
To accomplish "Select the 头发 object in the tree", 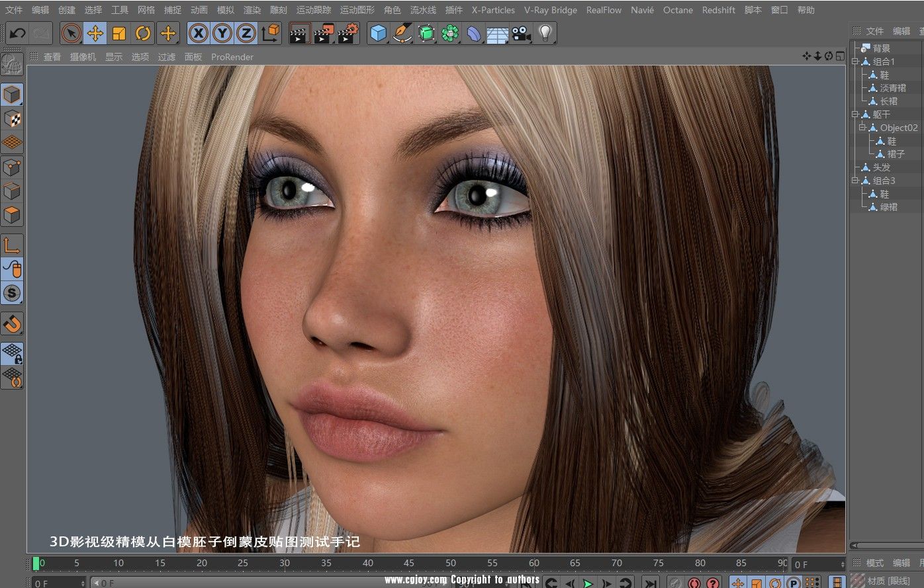I will (881, 167).
